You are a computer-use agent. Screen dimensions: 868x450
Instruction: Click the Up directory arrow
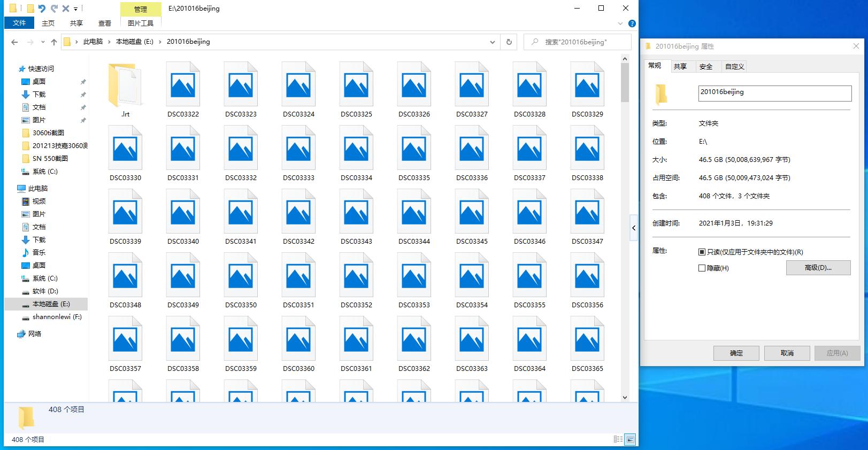(x=53, y=42)
